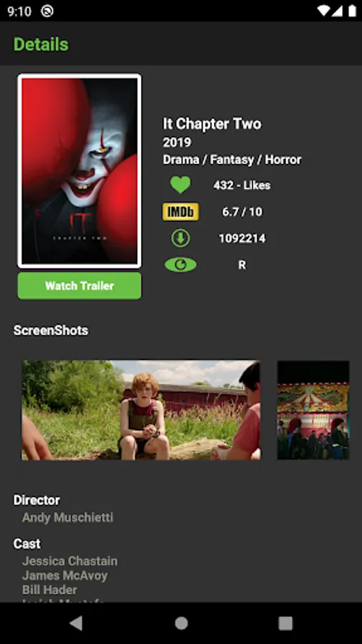Tap the 6.7 / 10 rating text
The height and width of the screenshot is (644, 362).
tap(242, 212)
